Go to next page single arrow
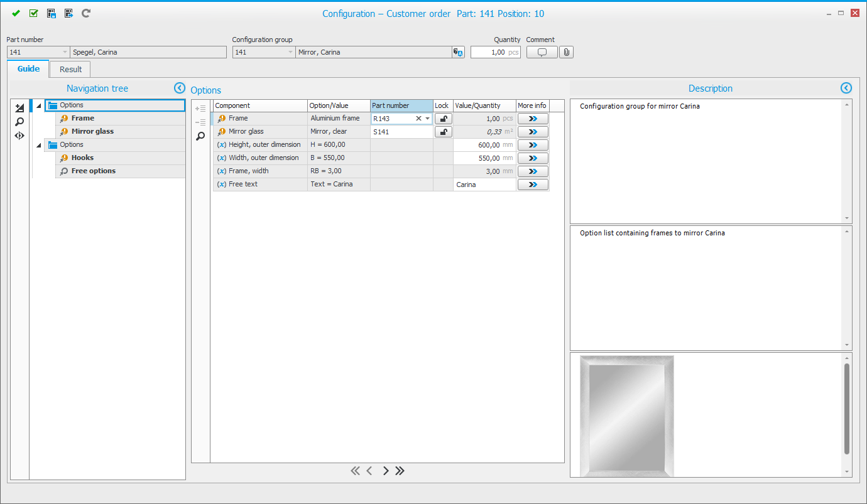The height and width of the screenshot is (504, 867). 386,471
